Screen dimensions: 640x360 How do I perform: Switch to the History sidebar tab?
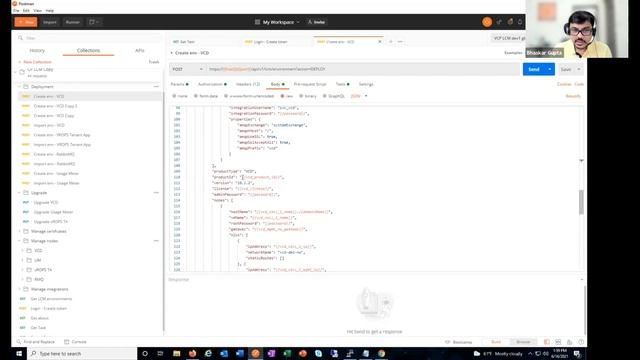(37, 50)
